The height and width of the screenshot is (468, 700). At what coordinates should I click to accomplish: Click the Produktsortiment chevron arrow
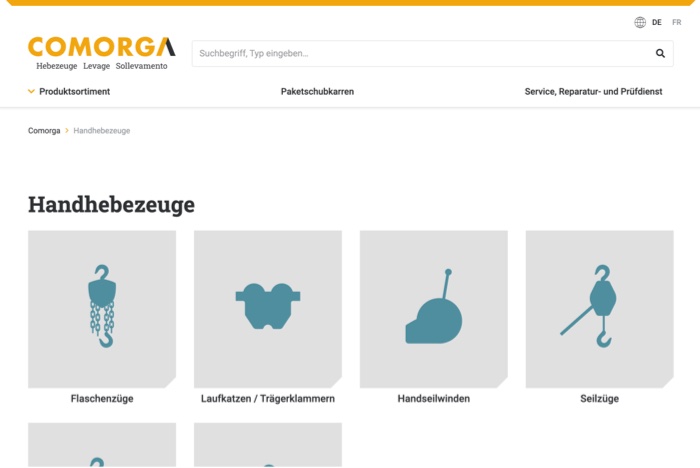[32, 91]
